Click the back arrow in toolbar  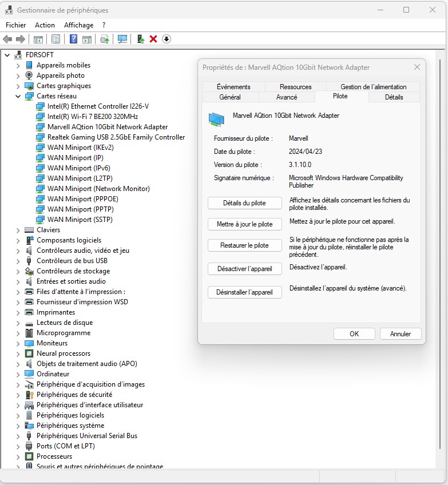coord(7,39)
